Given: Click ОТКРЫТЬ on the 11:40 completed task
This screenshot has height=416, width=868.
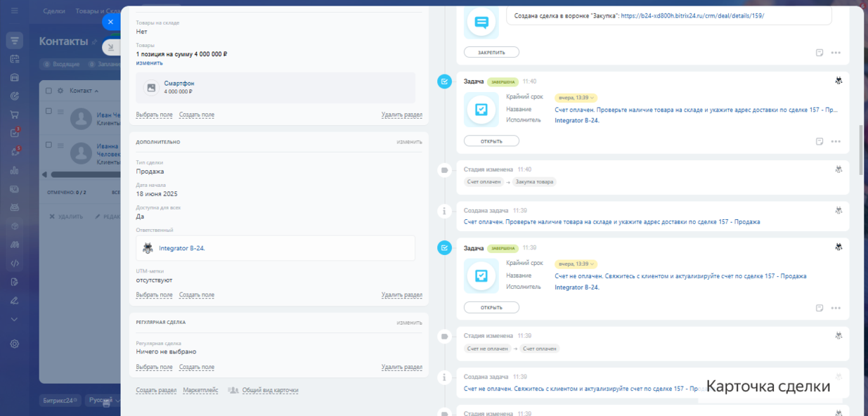Looking at the screenshot, I should click(x=491, y=141).
